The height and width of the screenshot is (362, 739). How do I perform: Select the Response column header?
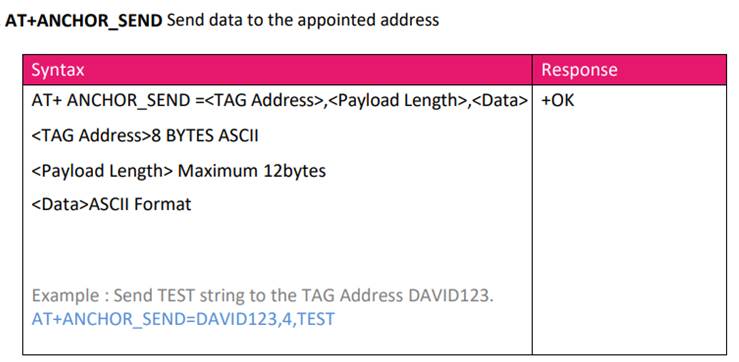tap(579, 70)
